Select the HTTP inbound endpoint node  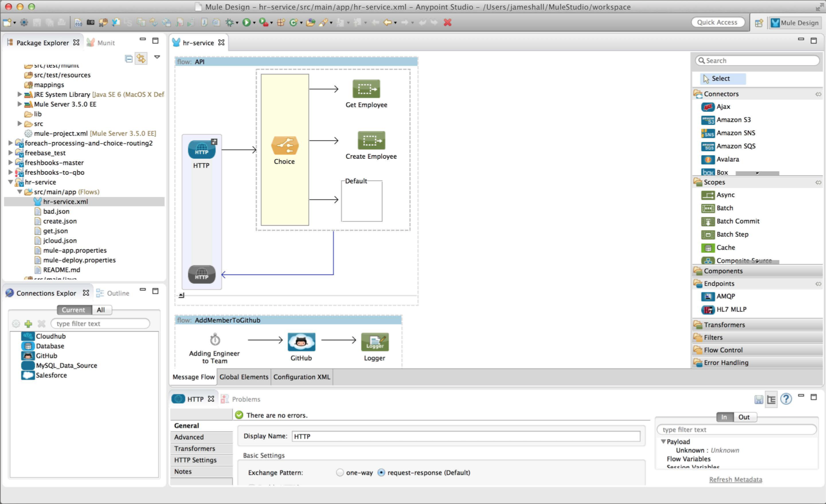pyautogui.click(x=201, y=149)
